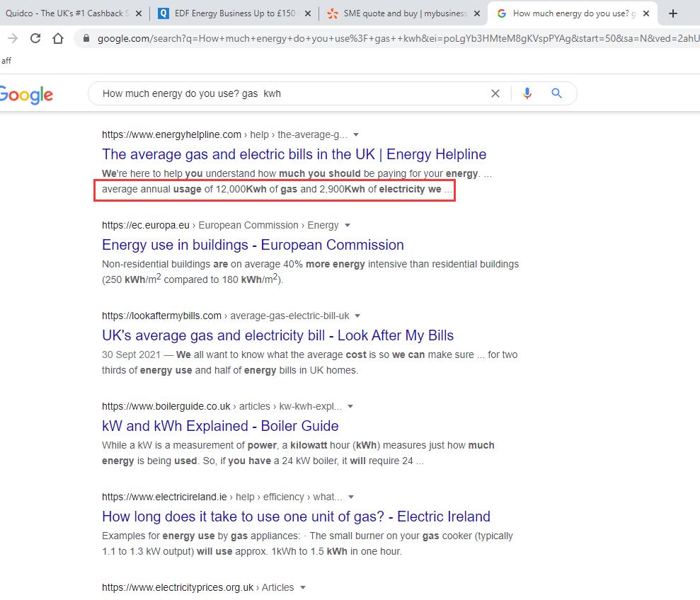Expand options arrow next to electricityprices.org.uk result

pos(303,587)
